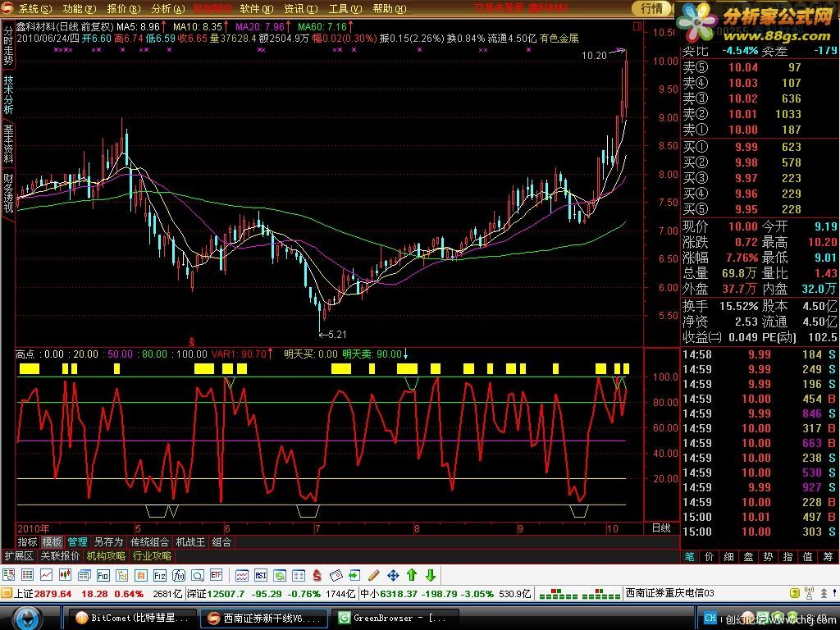Screen dimensions: 840x630
Task: Click the wavy lines indicator icon
Action: (x=242, y=575)
